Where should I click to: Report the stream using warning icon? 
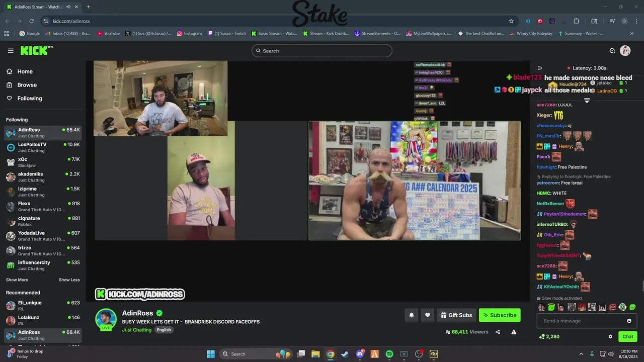(514, 332)
